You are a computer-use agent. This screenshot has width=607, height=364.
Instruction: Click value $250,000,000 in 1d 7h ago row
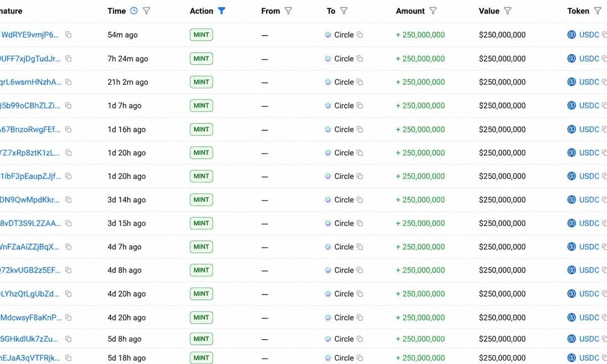(502, 106)
